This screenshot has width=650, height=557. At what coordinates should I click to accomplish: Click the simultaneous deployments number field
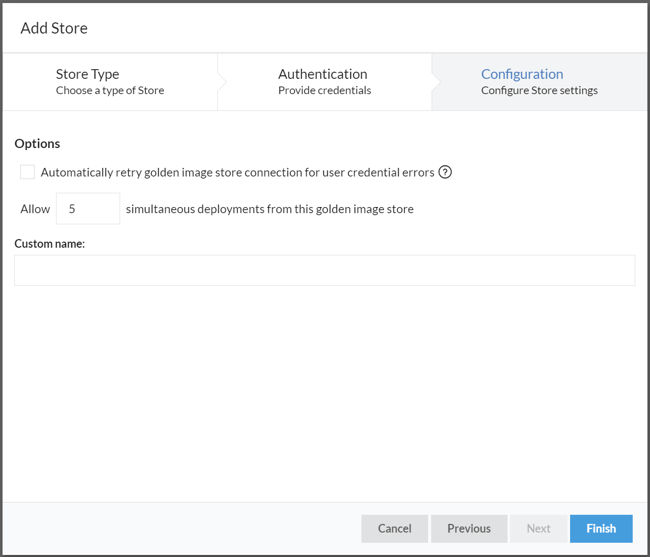[x=88, y=209]
